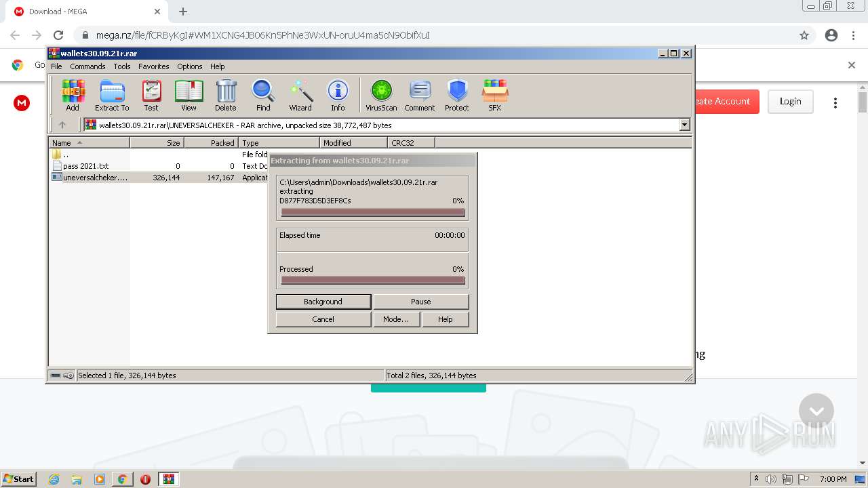Click the Protect shield icon
This screenshot has height=488, width=868.
tap(457, 95)
